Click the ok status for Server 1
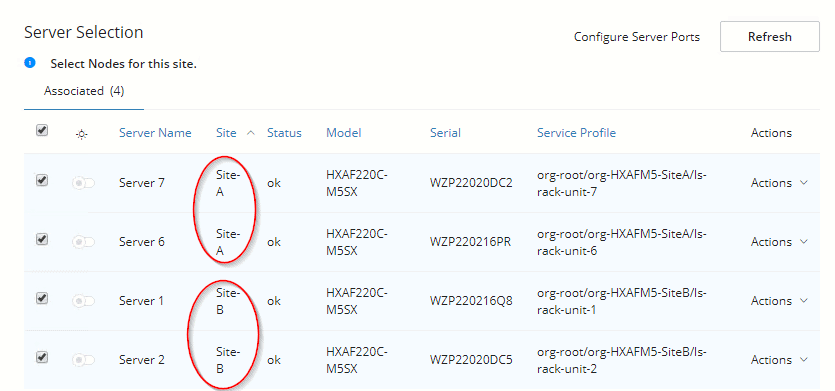 click(x=274, y=301)
